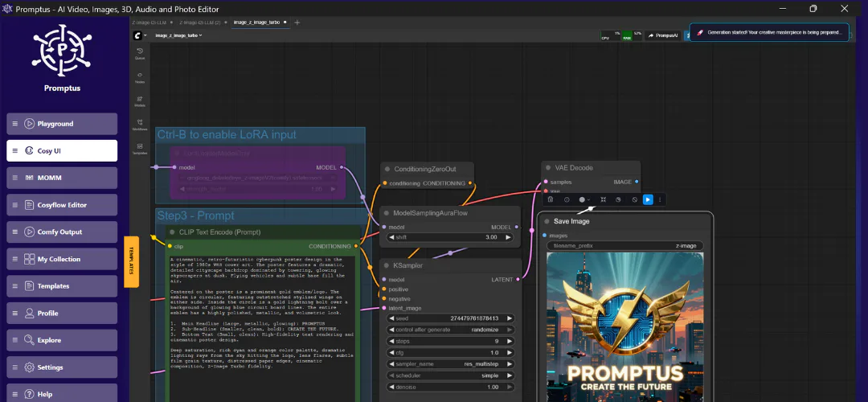Collapse the Save Image node
The image size is (868, 402).
[x=547, y=221]
